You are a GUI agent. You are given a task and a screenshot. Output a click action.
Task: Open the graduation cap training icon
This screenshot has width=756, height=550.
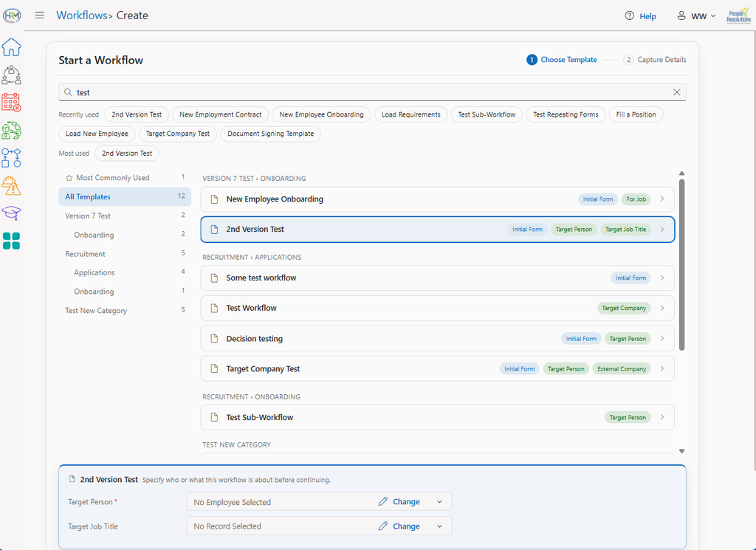pos(11,213)
